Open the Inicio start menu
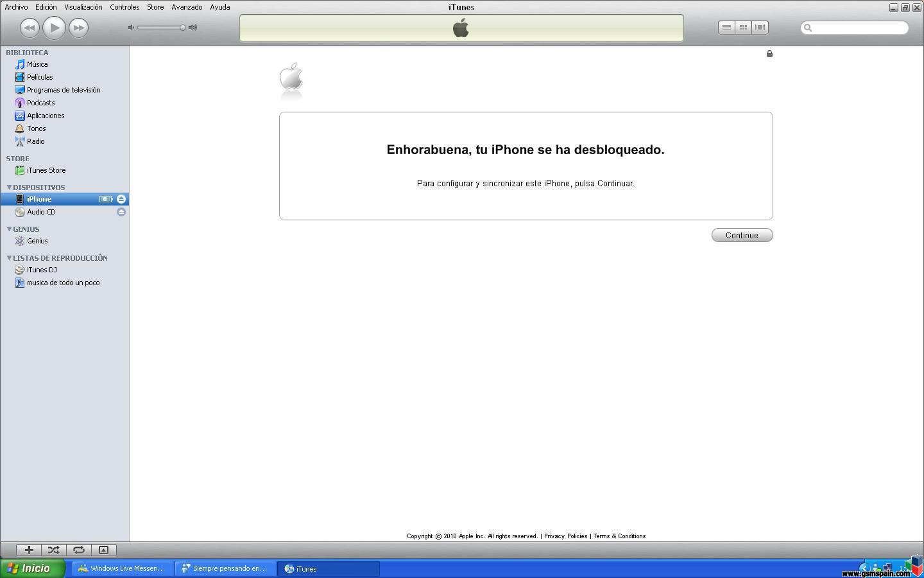This screenshot has height=578, width=924. click(x=33, y=568)
